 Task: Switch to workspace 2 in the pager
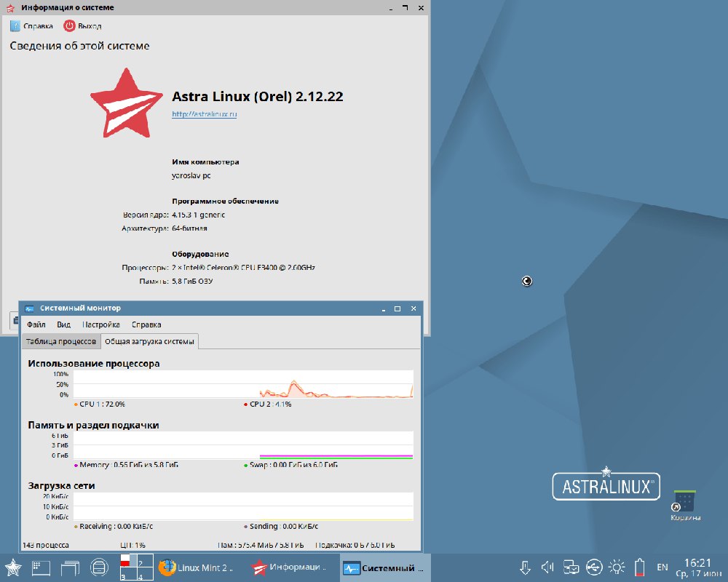[x=145, y=561]
